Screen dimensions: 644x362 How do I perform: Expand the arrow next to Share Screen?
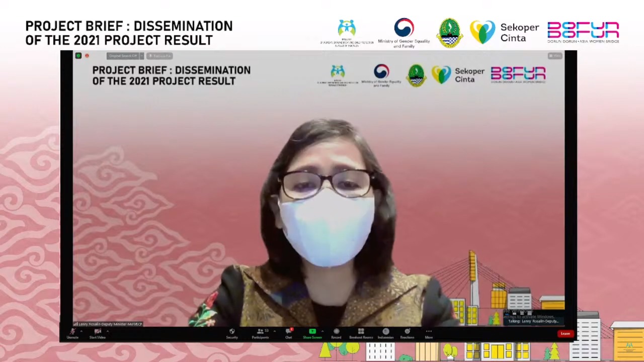pos(323,331)
